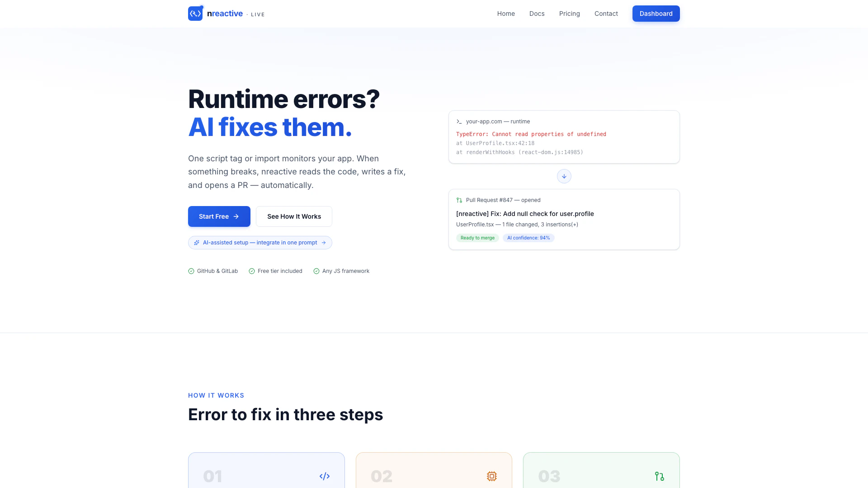The image size is (868, 488).
Task: Click See How It Works button
Action: tap(294, 216)
